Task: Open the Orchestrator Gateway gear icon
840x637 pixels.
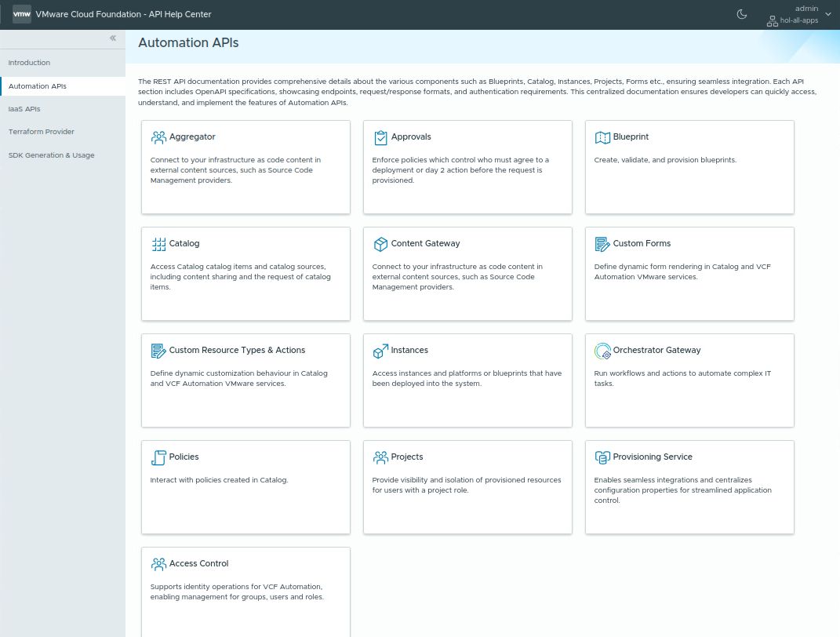Action: [602, 351]
